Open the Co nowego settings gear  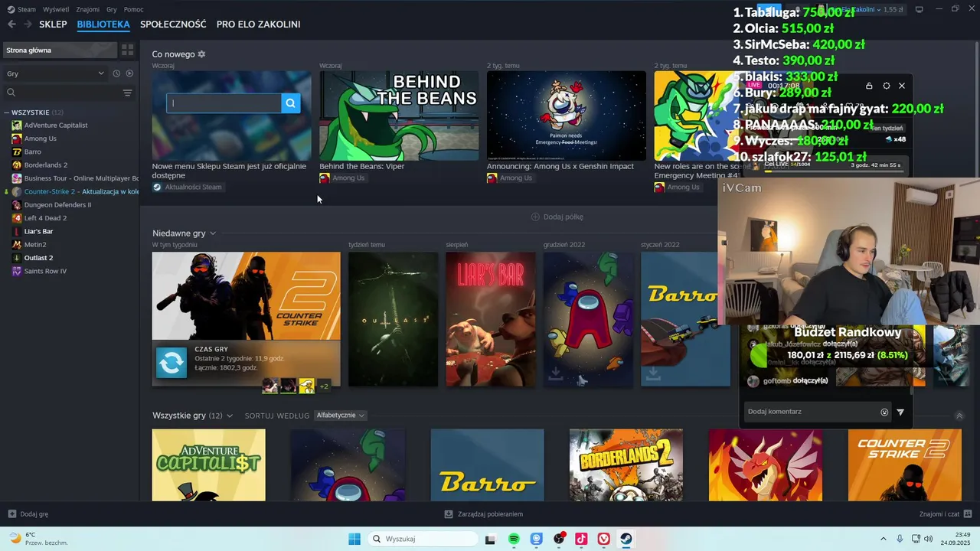point(201,54)
